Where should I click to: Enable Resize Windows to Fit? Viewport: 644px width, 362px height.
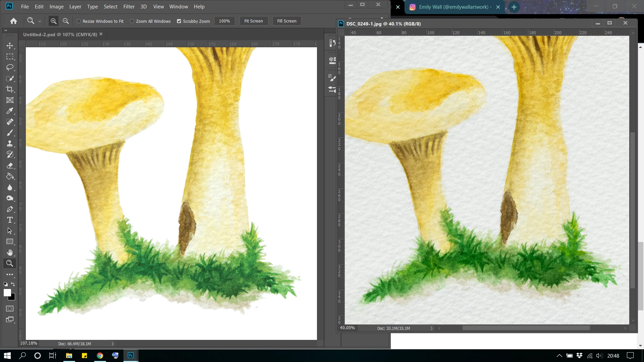point(79,21)
